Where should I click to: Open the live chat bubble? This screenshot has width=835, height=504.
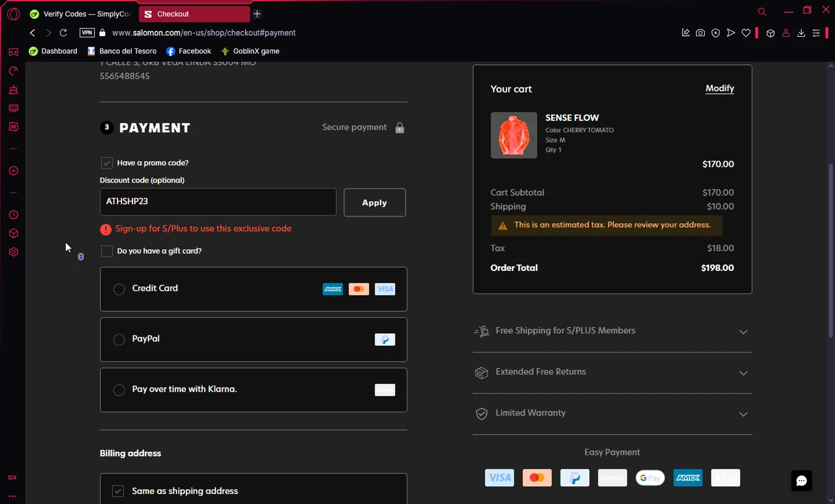click(x=802, y=481)
